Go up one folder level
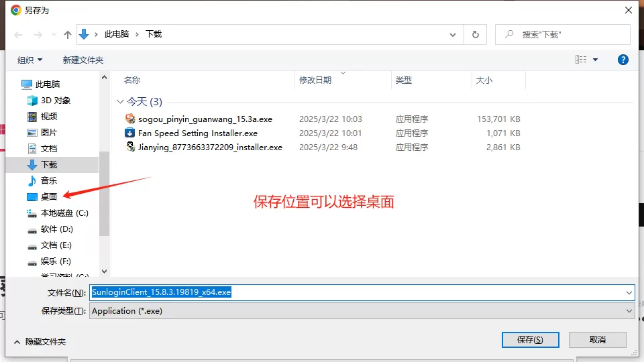 (68, 35)
